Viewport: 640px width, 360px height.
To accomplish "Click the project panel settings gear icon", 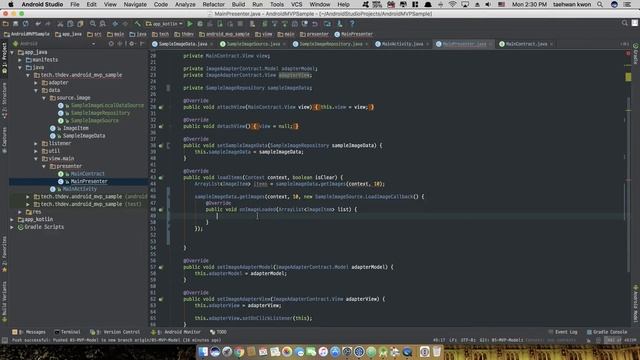I will click(131, 43).
